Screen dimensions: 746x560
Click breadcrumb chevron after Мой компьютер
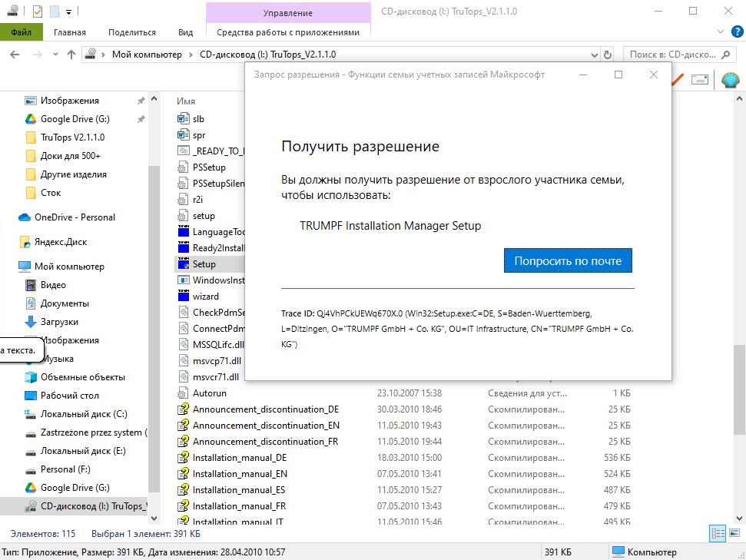(191, 55)
